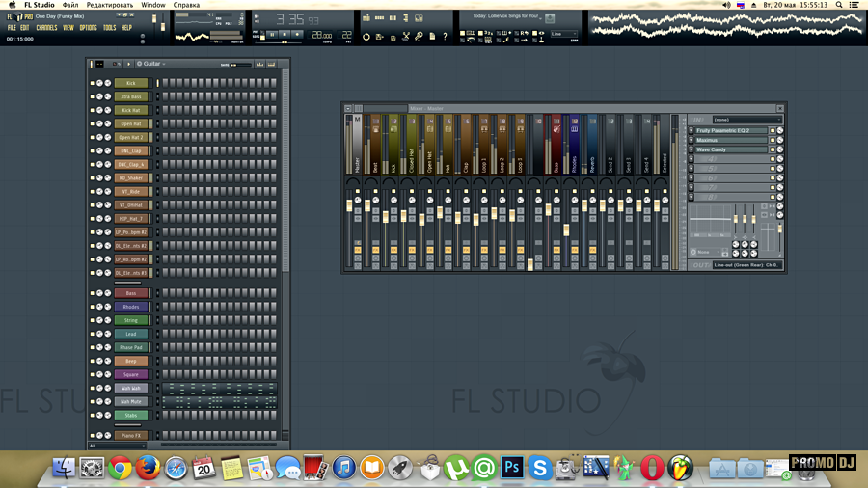The height and width of the screenshot is (488, 868).
Task: Open the Guitar channel group dropdown
Action: pos(150,64)
